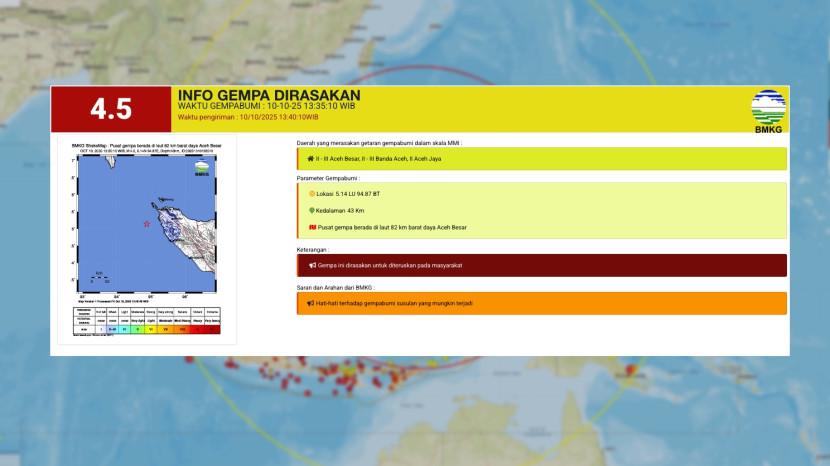Click the megaphone icon in the orange bar

click(x=311, y=303)
